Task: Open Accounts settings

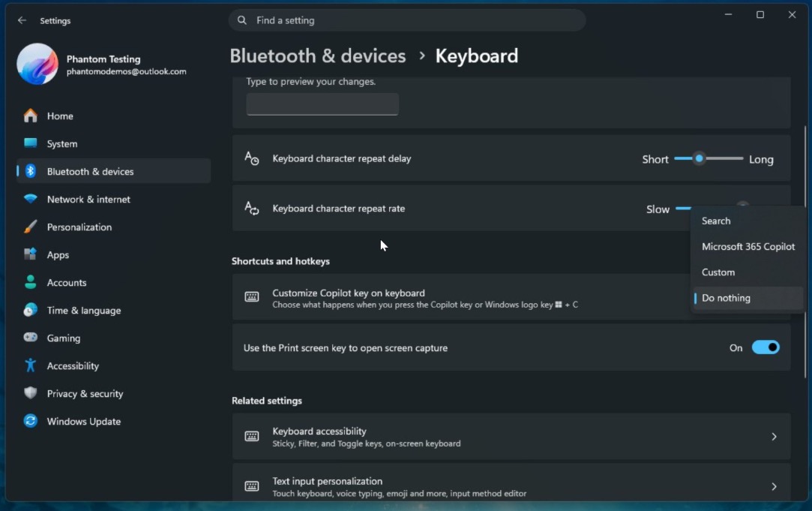Action: (x=113, y=282)
